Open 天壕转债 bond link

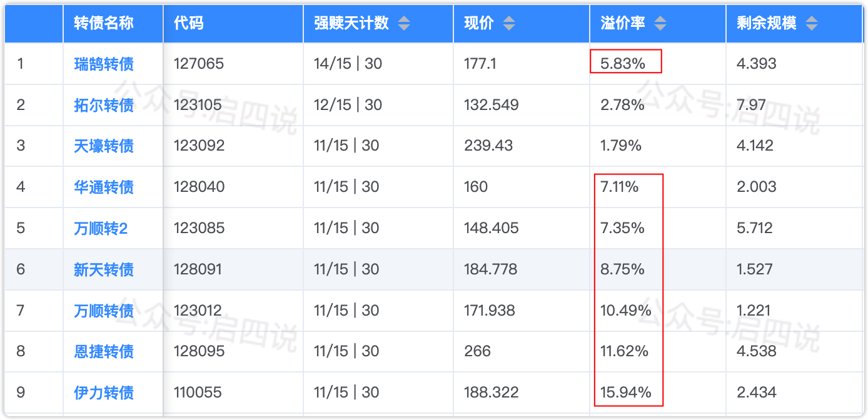click(x=104, y=146)
